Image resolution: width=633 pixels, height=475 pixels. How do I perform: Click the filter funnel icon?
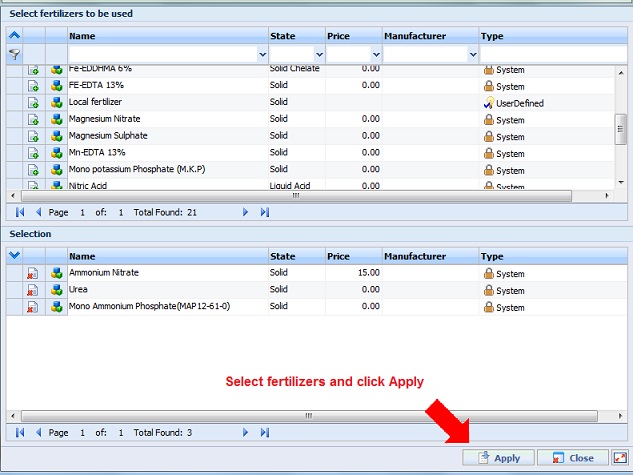point(14,54)
